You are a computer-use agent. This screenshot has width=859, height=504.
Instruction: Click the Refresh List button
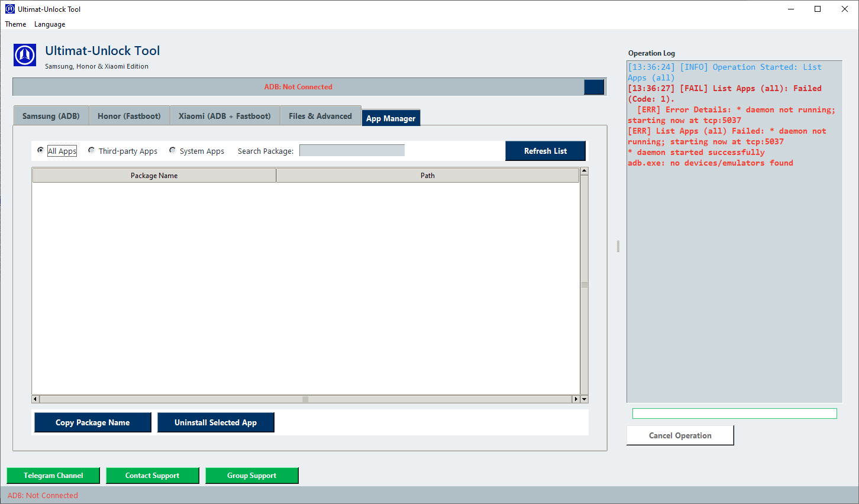pyautogui.click(x=545, y=151)
